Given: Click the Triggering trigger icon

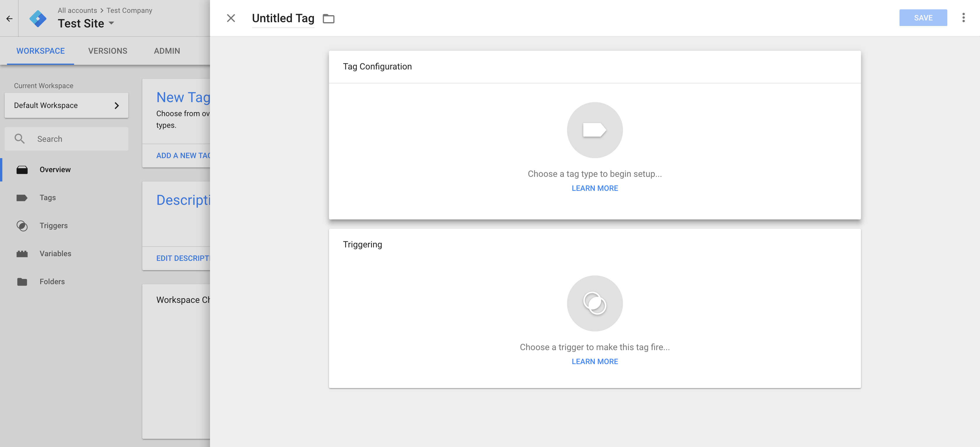Looking at the screenshot, I should pyautogui.click(x=594, y=303).
